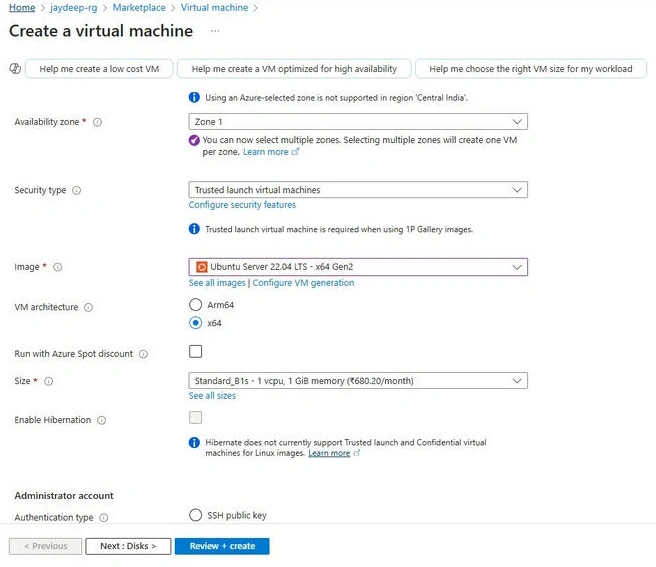Click the 'Administrator account' section heading
The height and width of the screenshot is (567, 656).
[64, 496]
